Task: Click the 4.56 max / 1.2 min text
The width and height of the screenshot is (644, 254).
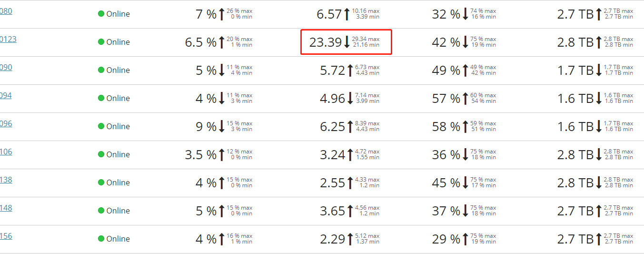Action: click(x=367, y=211)
